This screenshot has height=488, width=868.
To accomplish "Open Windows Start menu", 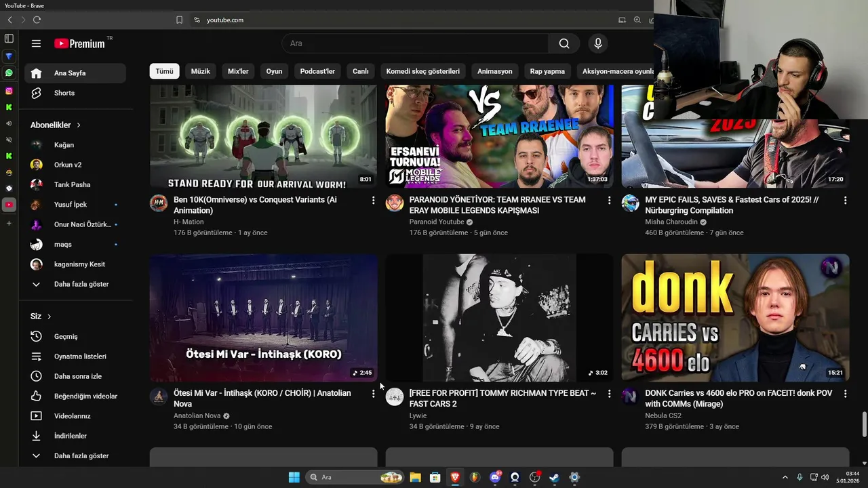I will [x=294, y=477].
